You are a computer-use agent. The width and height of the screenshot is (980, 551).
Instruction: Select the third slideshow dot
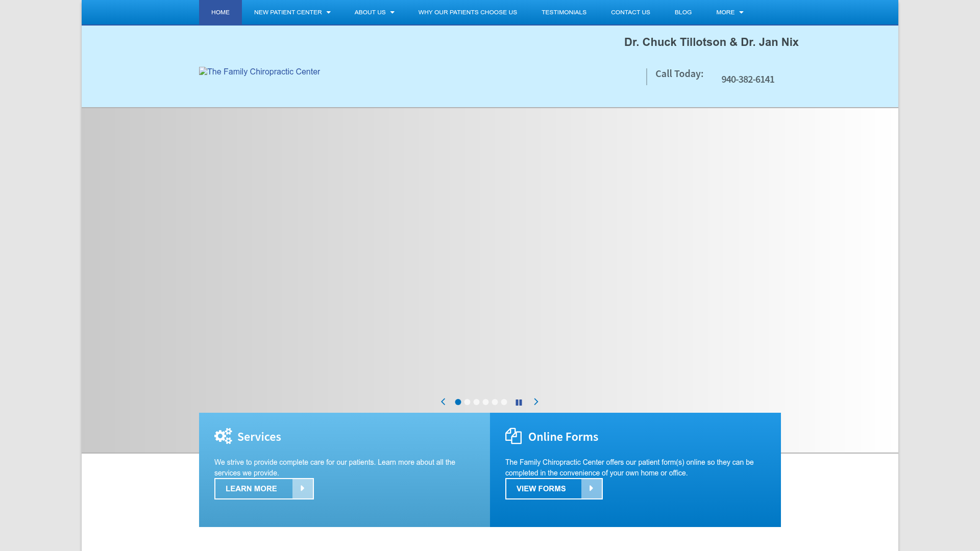(x=476, y=402)
